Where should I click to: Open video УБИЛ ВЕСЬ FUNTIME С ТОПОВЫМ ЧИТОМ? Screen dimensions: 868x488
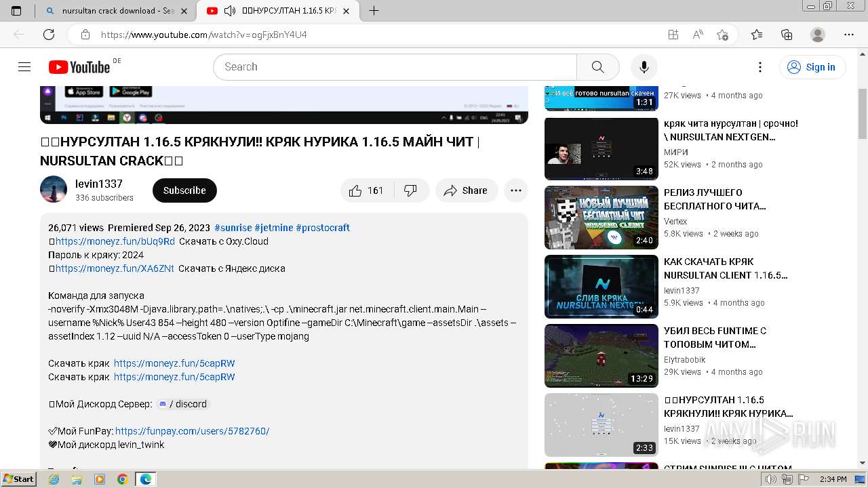[715, 338]
